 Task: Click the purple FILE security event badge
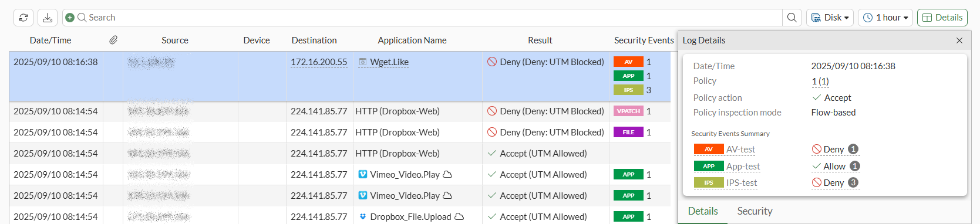click(628, 132)
